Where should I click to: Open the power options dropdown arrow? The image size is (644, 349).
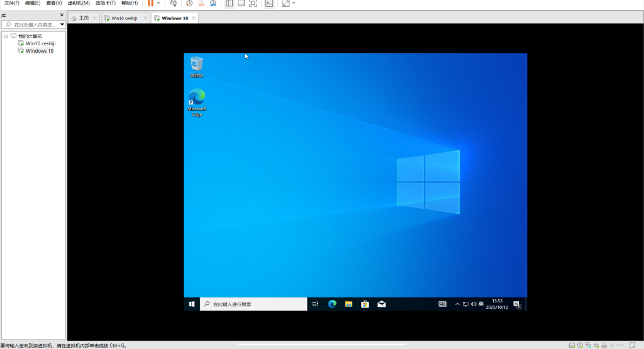(x=158, y=3)
